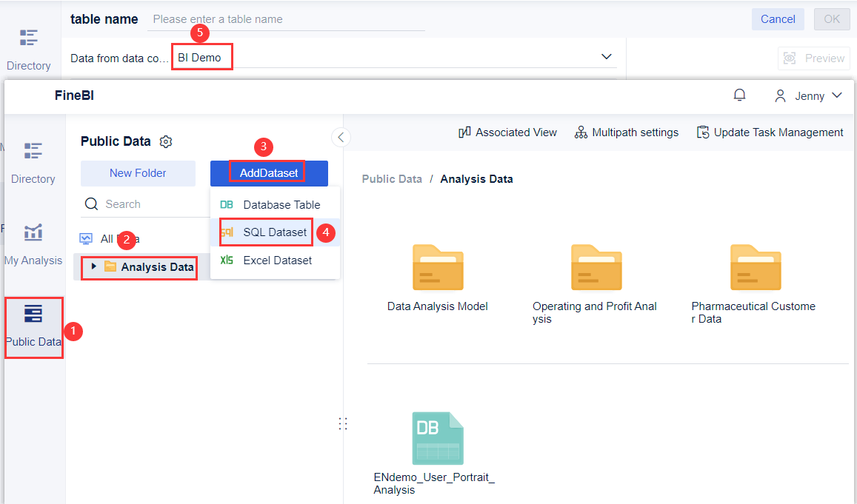Screen dimensions: 857x504
Task: Open Multipath settings
Action: tap(627, 132)
